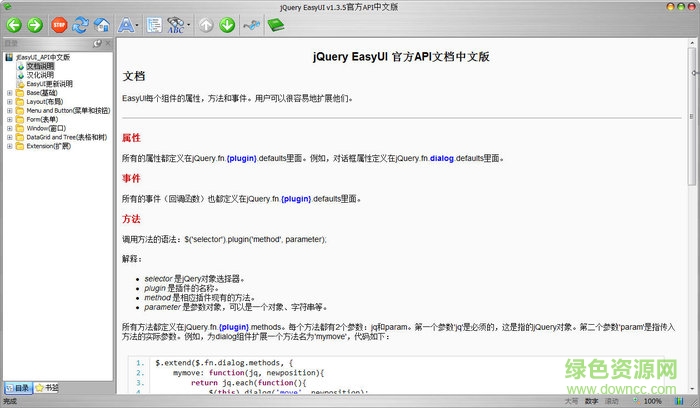Click code line '$.extend($.fn.dialog.methods, {'
Screen dimensions: 700x408
click(224, 363)
